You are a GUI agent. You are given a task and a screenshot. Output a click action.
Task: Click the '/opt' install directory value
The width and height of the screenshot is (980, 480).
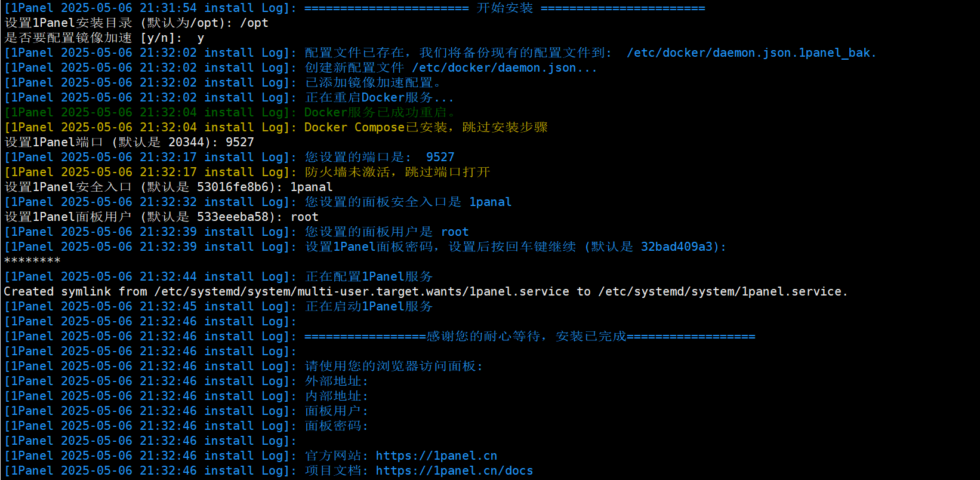coord(254,23)
